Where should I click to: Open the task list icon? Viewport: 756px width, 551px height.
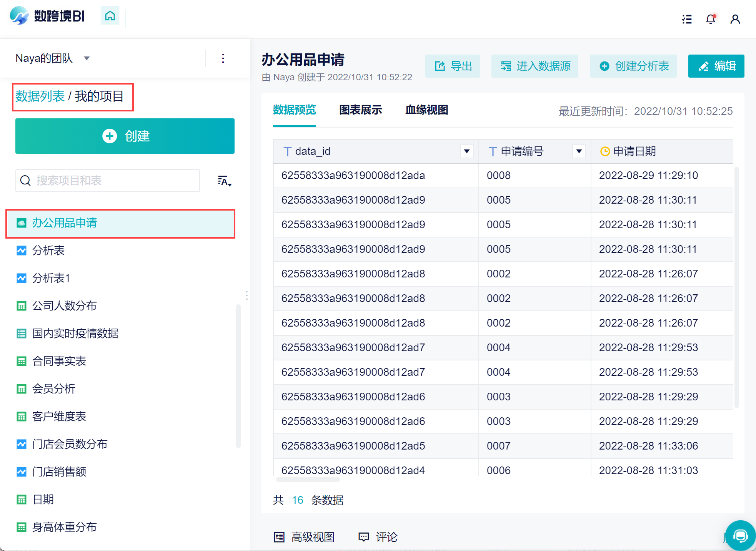[x=687, y=19]
